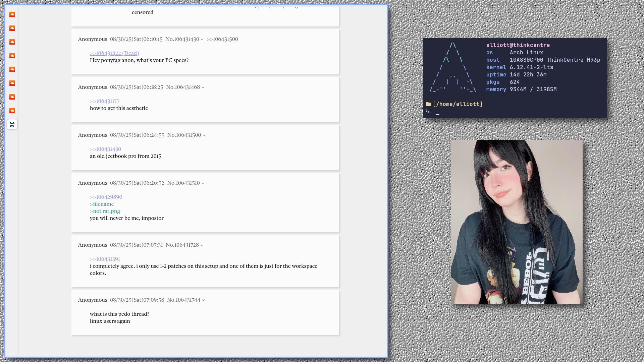644x362 pixels.
Task: Click post number No.106431510
Action: coord(183,183)
